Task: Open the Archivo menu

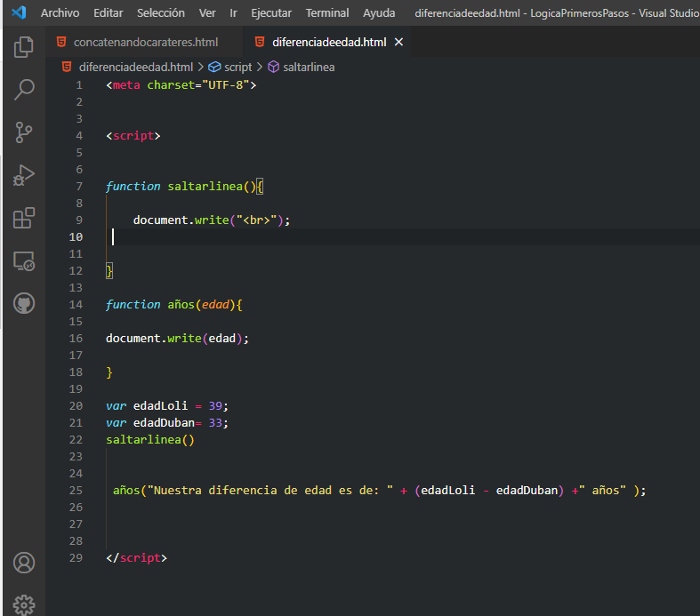Action: [x=60, y=13]
